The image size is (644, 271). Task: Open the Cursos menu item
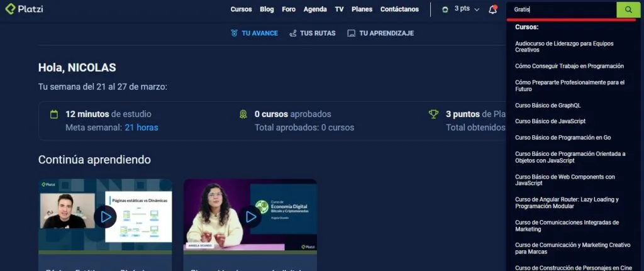(241, 9)
